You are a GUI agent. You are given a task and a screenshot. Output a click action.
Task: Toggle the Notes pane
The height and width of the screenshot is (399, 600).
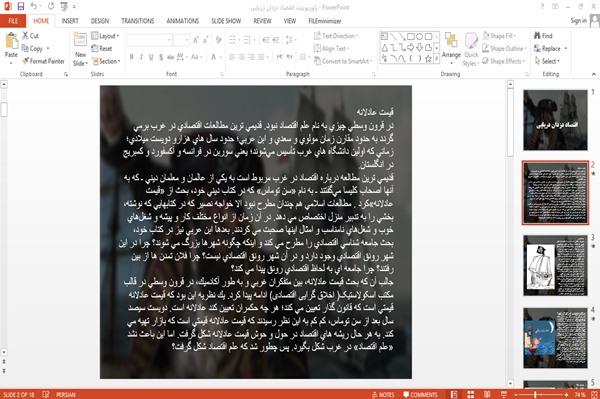(x=383, y=394)
